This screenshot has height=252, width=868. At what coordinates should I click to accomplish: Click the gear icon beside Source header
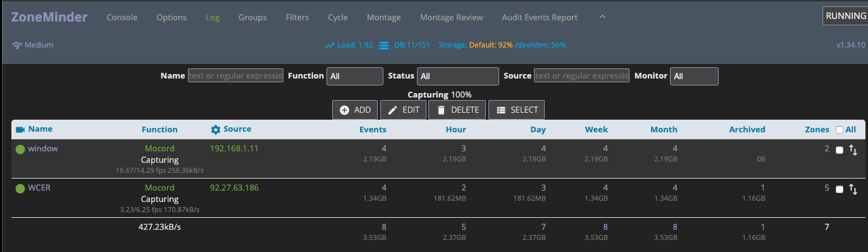tap(216, 129)
